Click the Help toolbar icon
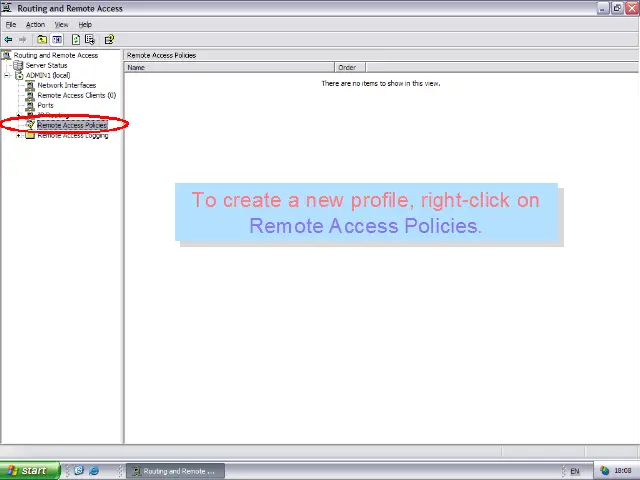The width and height of the screenshot is (640, 480). 109,40
